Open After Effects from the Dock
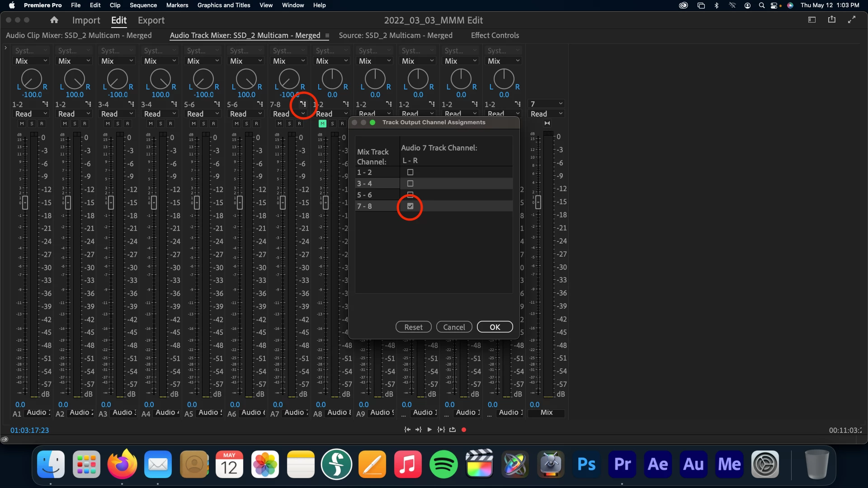Image resolution: width=868 pixels, height=488 pixels. pos(658,465)
